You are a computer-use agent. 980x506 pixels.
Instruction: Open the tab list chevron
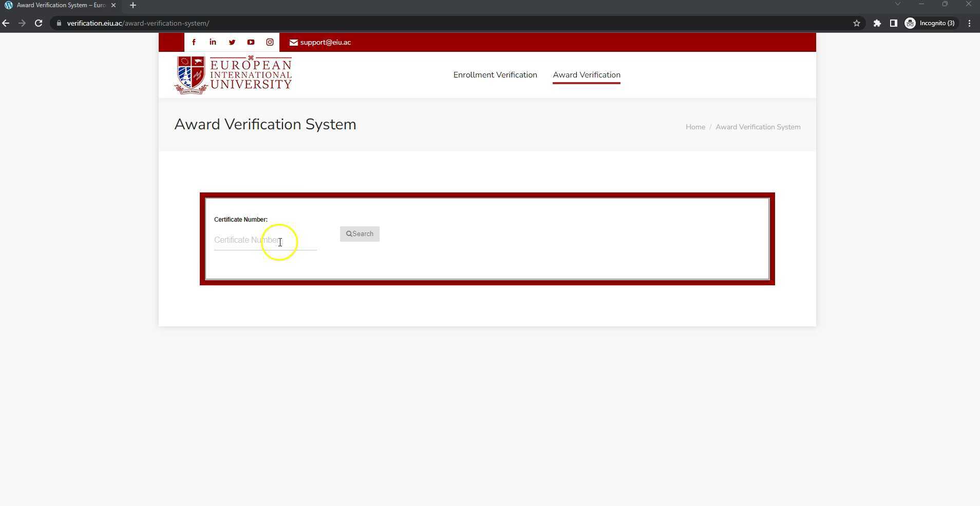coord(897,5)
